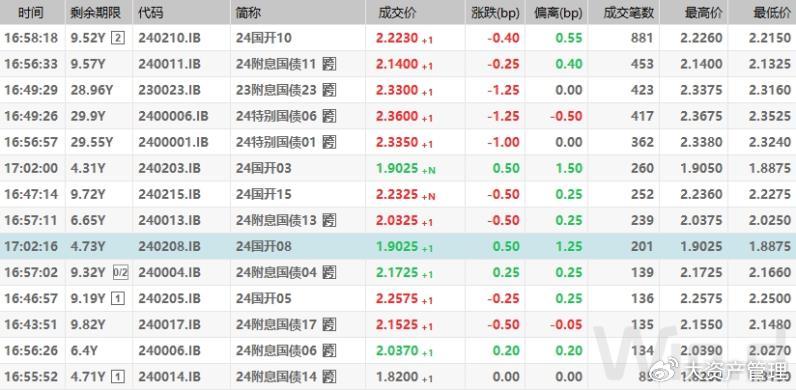Click the icon next to 24特别国债06

click(329, 116)
